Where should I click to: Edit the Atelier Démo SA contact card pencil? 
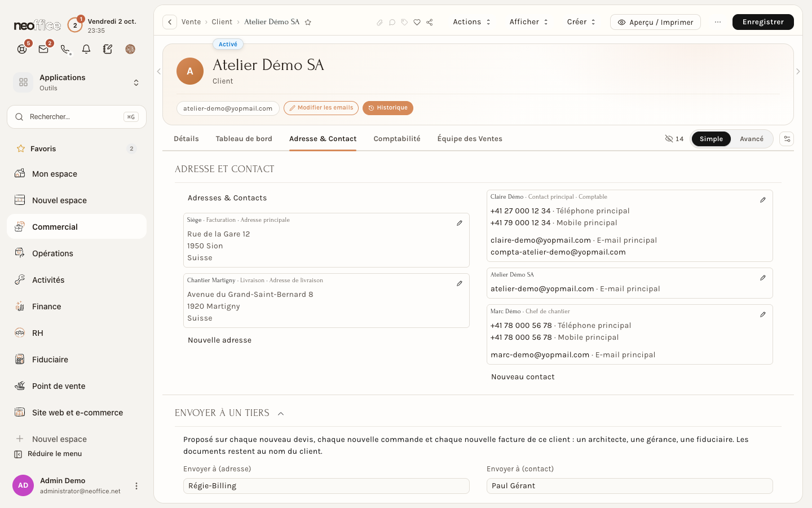[x=763, y=278]
